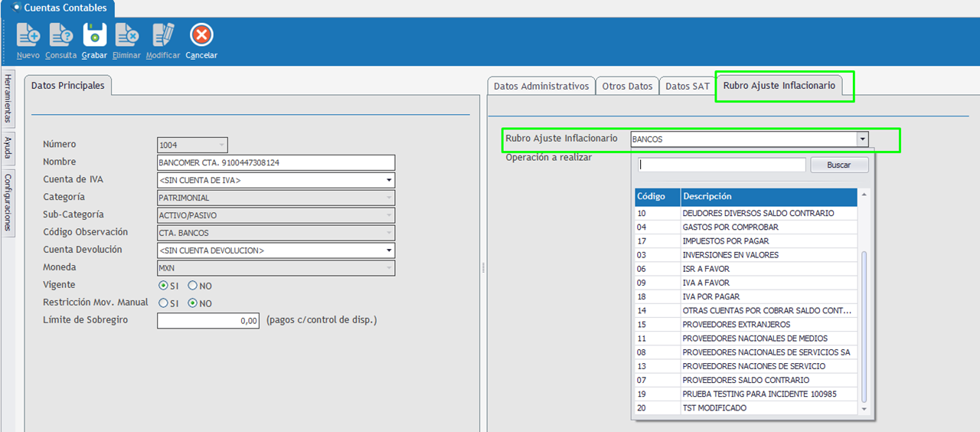Open the Datos Administrativos tab
Viewport: 980px width, 432px height.
tap(541, 87)
